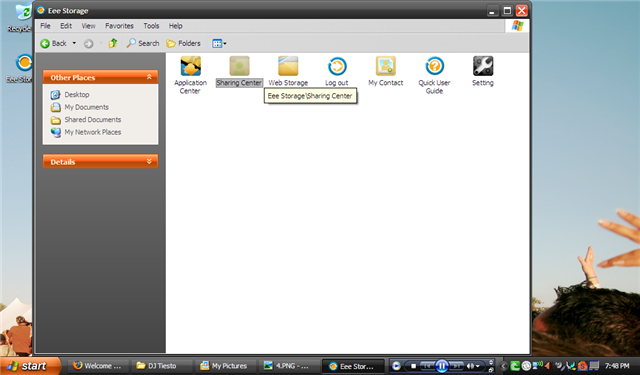
Task: Click the orange S tray icon
Action: tap(582, 366)
